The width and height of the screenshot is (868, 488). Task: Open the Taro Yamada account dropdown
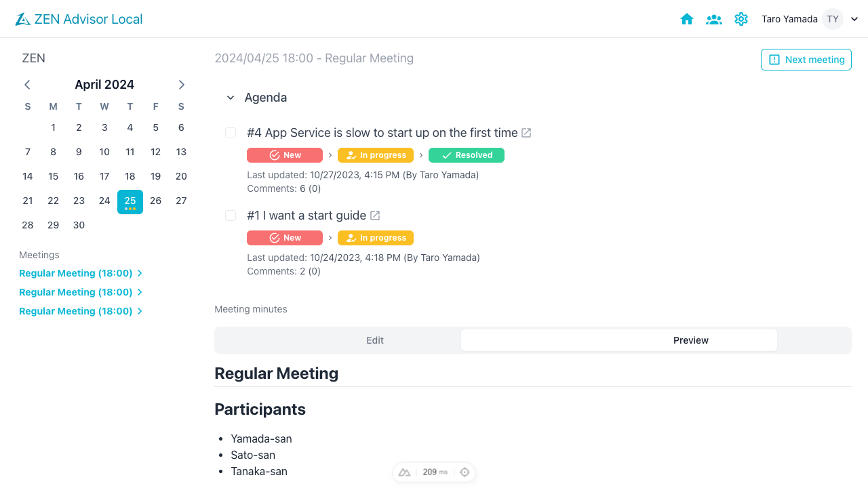coord(854,19)
